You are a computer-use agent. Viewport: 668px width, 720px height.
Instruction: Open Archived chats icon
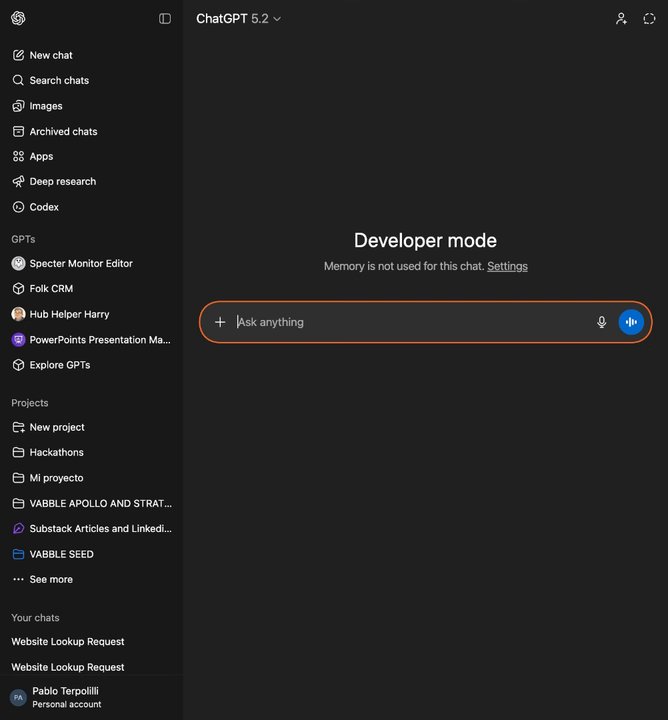[x=18, y=131]
